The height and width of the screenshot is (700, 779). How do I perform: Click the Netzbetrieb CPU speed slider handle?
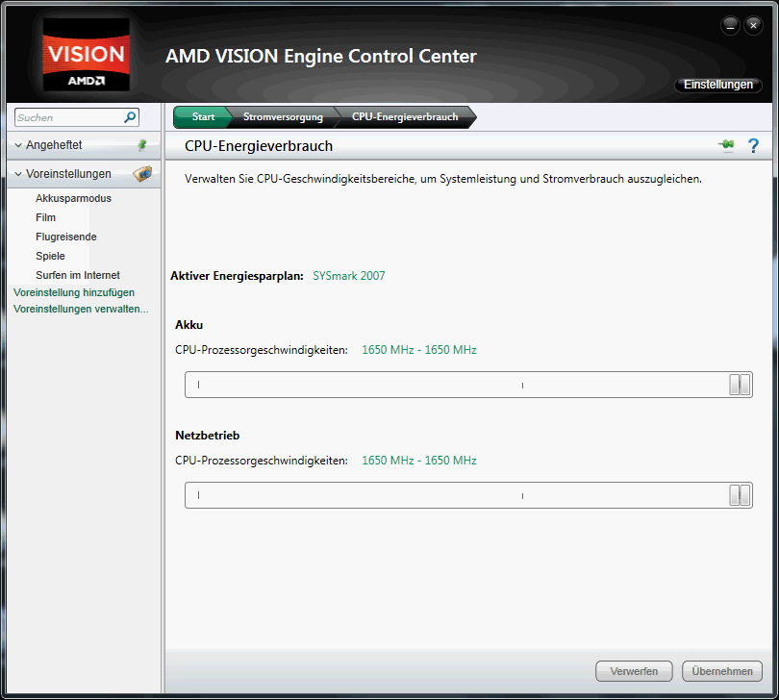[740, 495]
